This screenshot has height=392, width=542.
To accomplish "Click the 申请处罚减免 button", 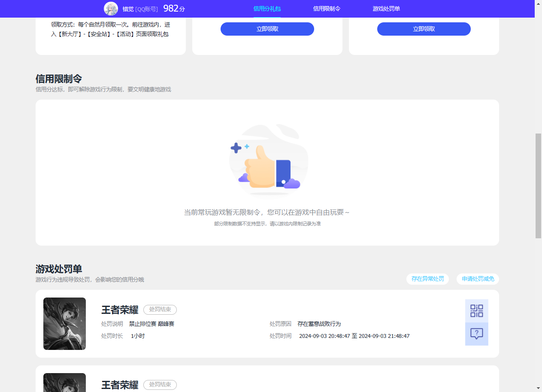I will click(478, 279).
